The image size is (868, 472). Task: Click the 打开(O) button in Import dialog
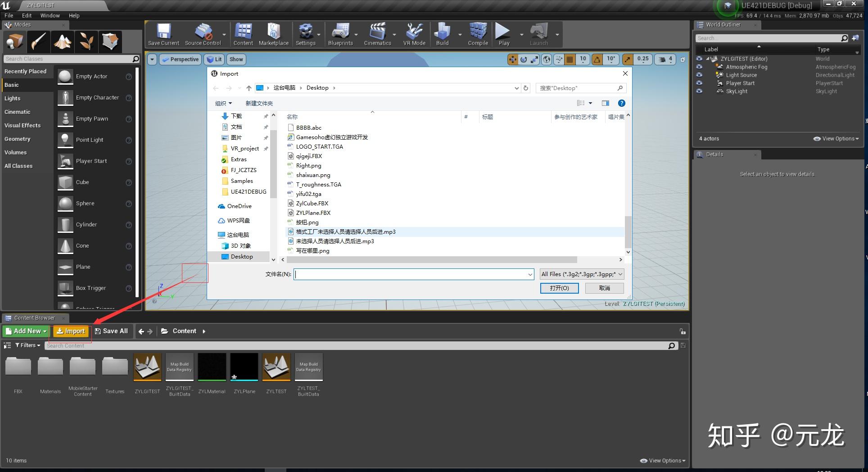[x=559, y=288]
